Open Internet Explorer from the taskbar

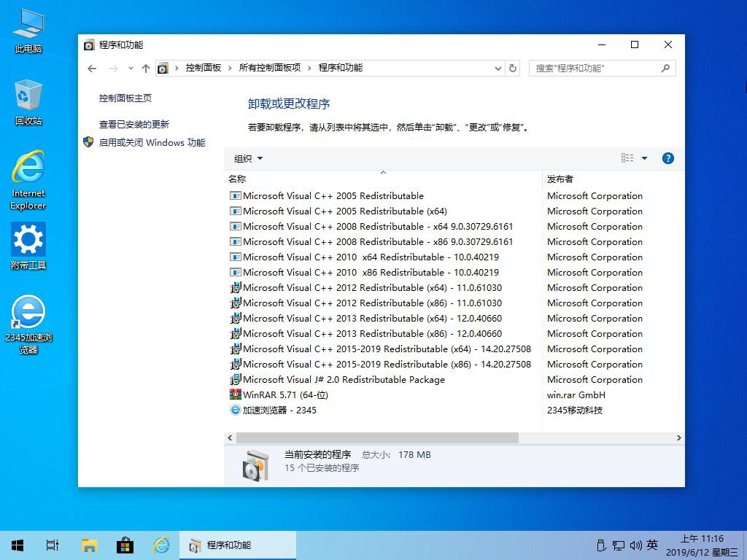click(x=161, y=545)
